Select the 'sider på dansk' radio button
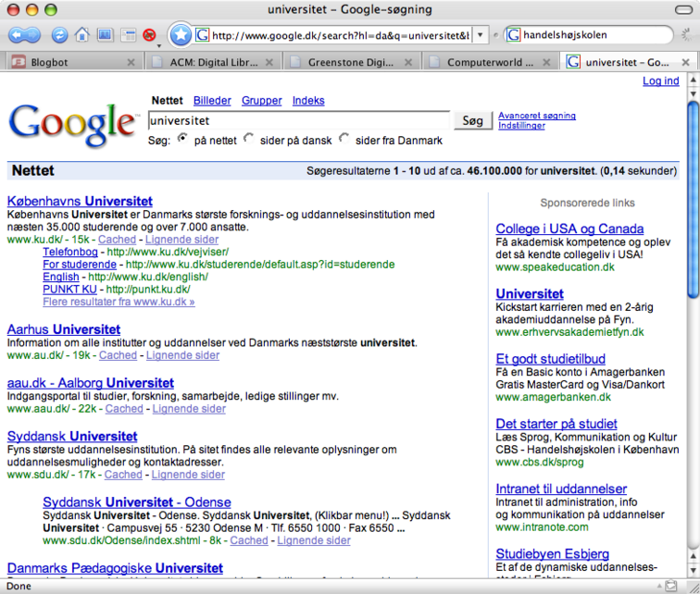The image size is (700, 594). pyautogui.click(x=249, y=138)
